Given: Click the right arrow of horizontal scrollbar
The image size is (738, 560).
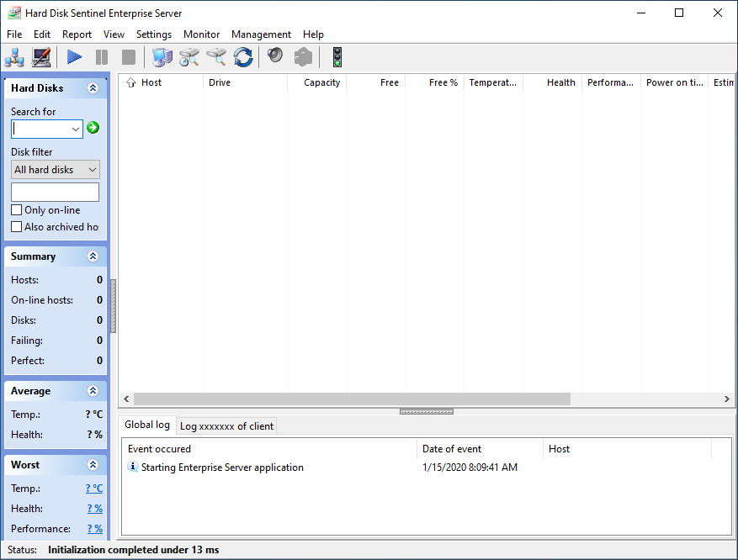Looking at the screenshot, I should (727, 399).
